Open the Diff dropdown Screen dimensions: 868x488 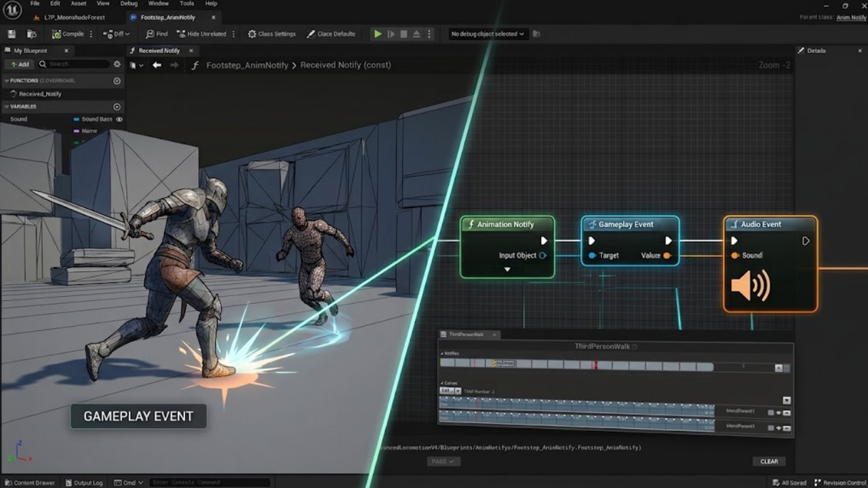117,34
